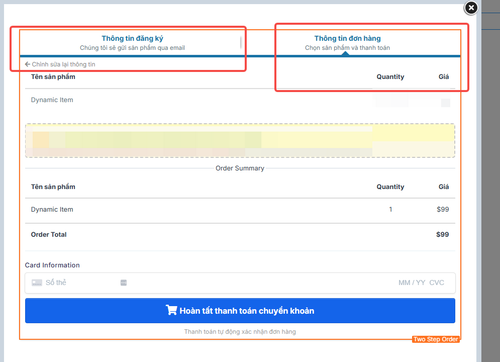The width and height of the screenshot is (500, 362).
Task: Click the 'Card Information' label
Action: tap(52, 265)
